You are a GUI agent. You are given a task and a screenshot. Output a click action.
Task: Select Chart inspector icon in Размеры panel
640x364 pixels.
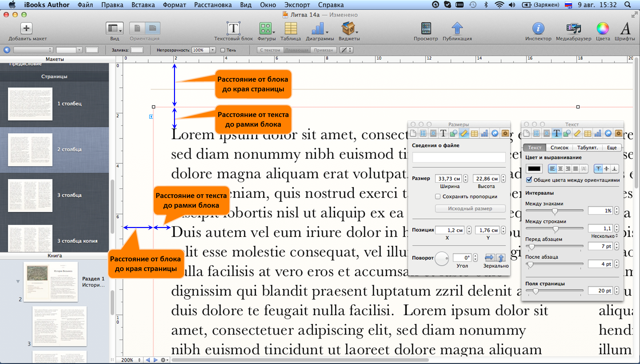point(484,134)
